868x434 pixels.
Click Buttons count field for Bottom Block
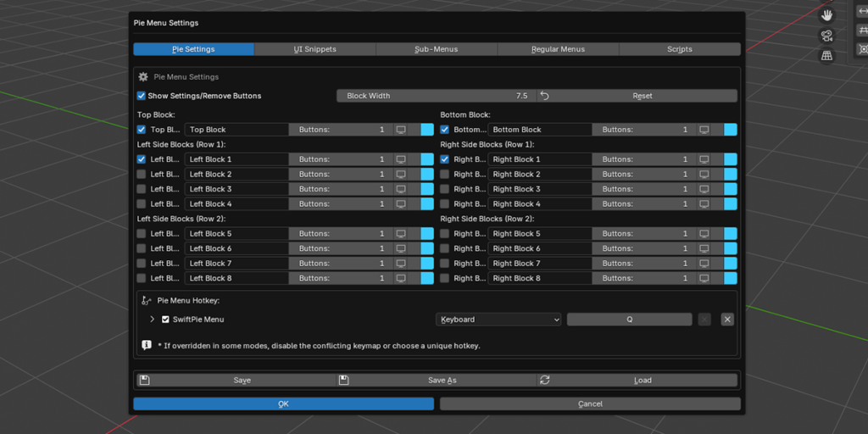tap(644, 130)
